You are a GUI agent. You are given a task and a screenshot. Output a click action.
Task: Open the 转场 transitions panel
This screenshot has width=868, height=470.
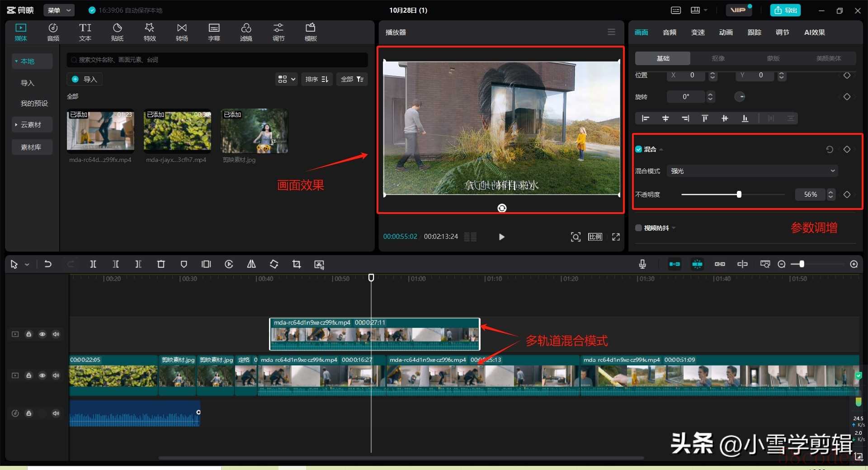pos(182,32)
